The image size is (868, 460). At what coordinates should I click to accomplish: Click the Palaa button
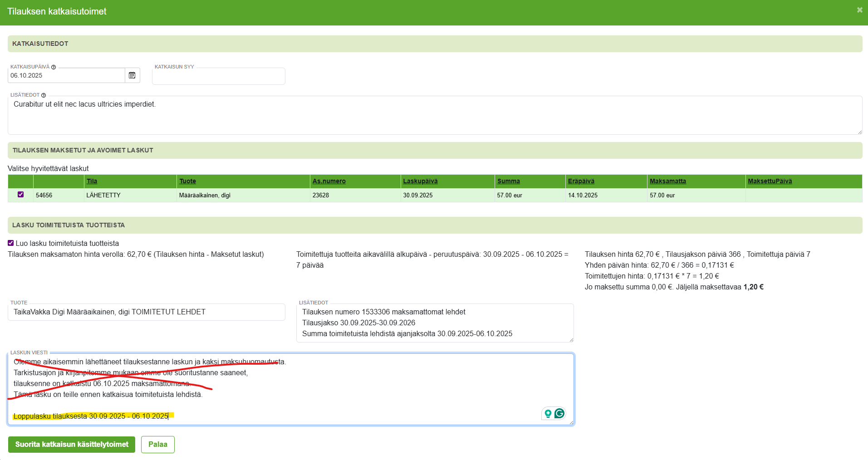(157, 445)
